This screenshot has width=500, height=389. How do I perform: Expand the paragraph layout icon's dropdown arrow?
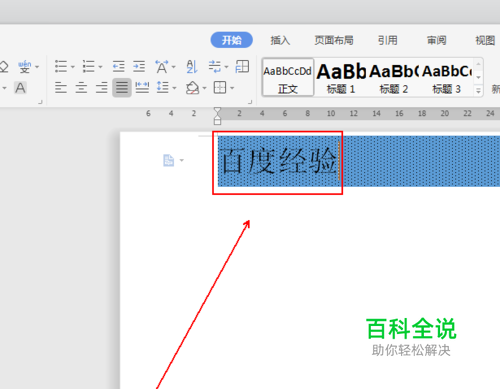(x=182, y=160)
